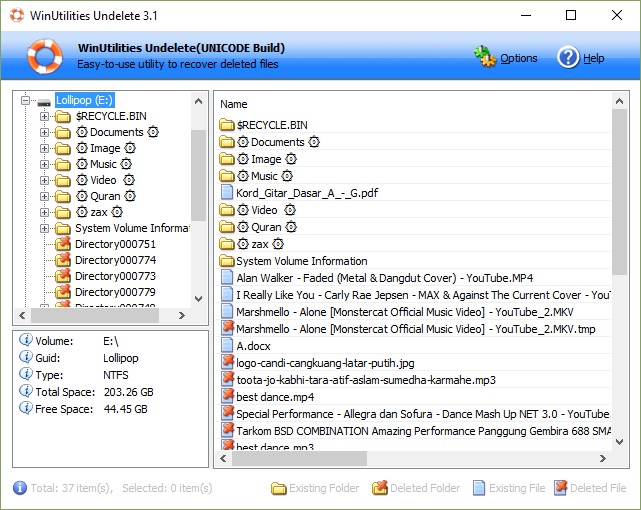Click folder tree scroll up arrow
Screen dimensions: 641x510
coord(199,101)
